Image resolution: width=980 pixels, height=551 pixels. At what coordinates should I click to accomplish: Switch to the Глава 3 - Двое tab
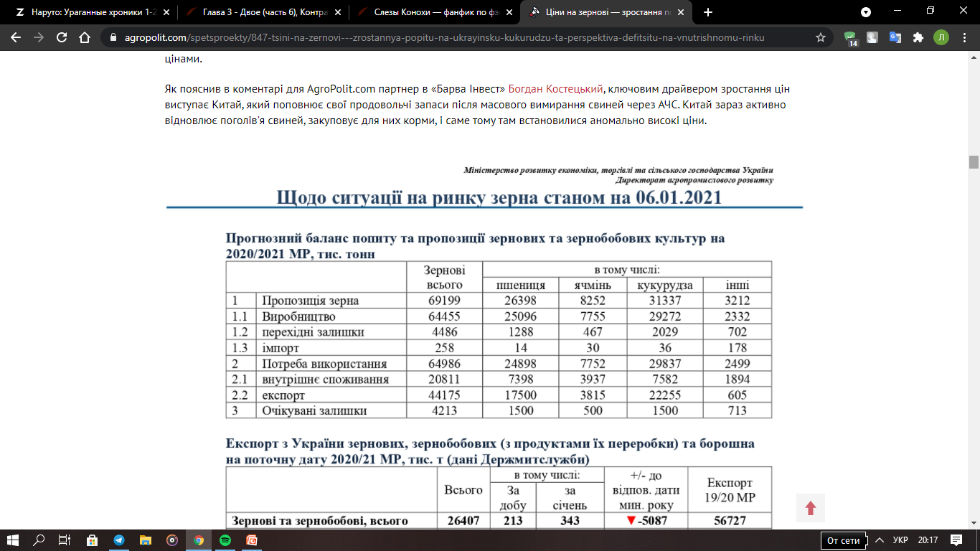264,12
